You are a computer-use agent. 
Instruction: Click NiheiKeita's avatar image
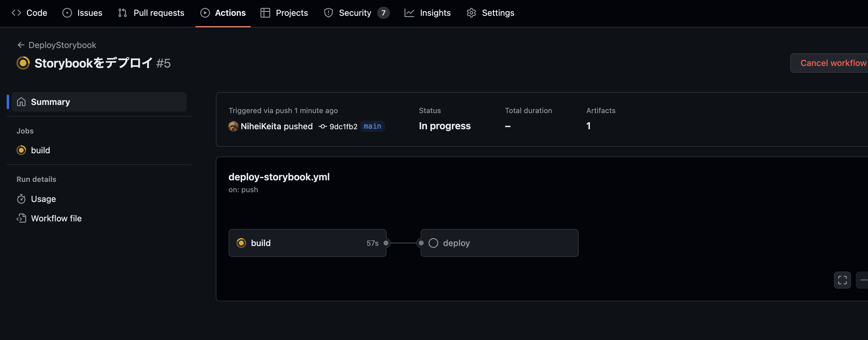(233, 126)
